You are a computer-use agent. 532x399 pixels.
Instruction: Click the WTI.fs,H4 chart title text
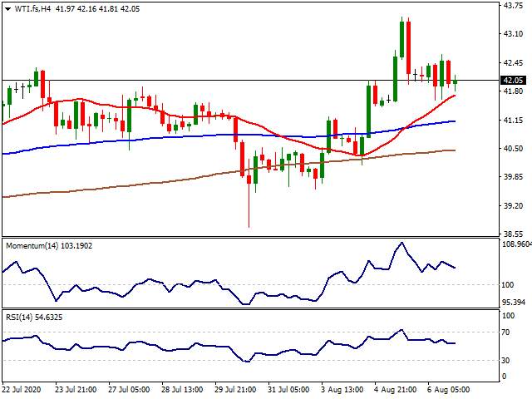pyautogui.click(x=32, y=9)
